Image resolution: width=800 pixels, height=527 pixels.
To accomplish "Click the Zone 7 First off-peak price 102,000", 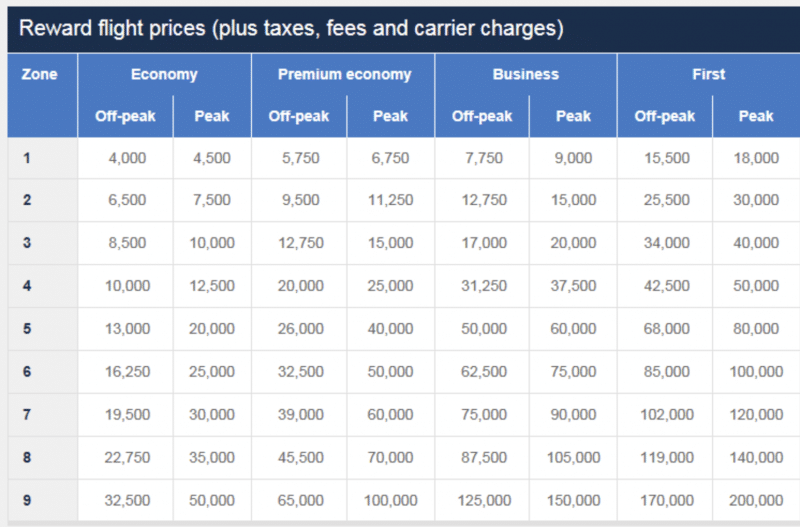I will [665, 415].
